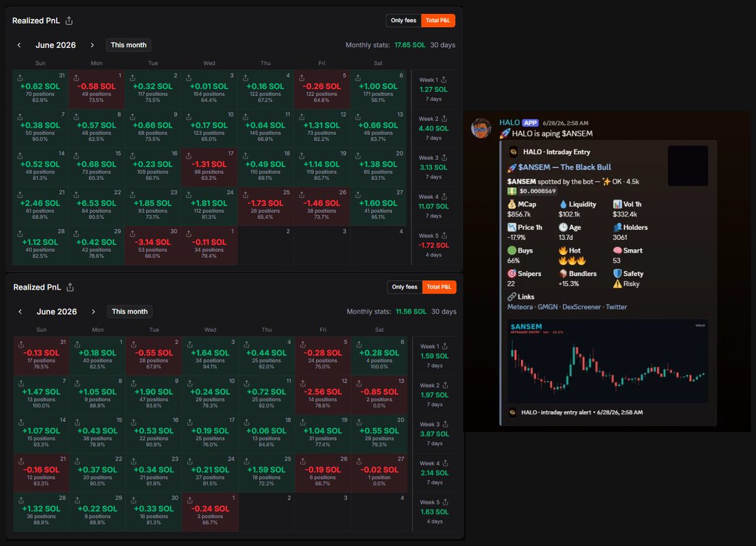Click the 17.65 SOL monthly stats value
The image size is (756, 546).
click(410, 45)
